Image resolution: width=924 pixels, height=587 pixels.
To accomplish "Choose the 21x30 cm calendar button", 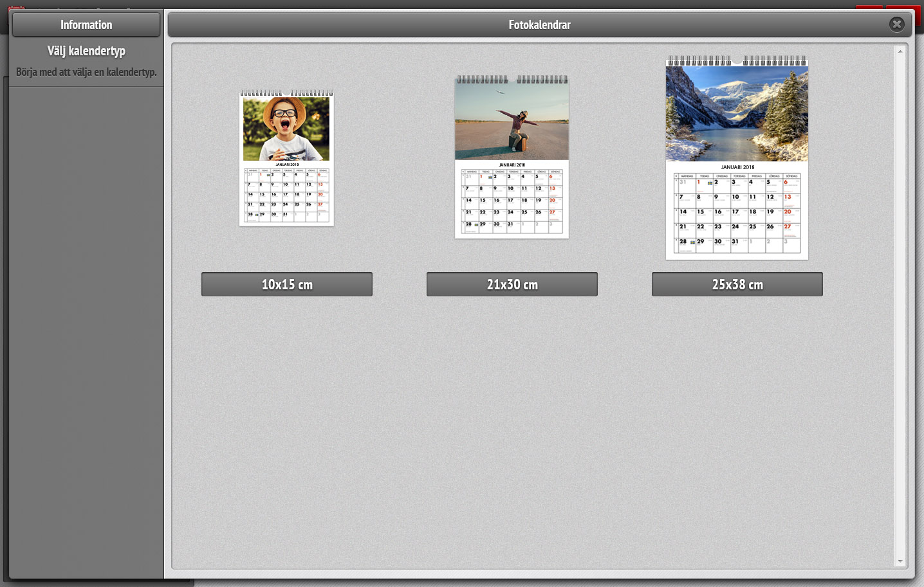I will 512,284.
